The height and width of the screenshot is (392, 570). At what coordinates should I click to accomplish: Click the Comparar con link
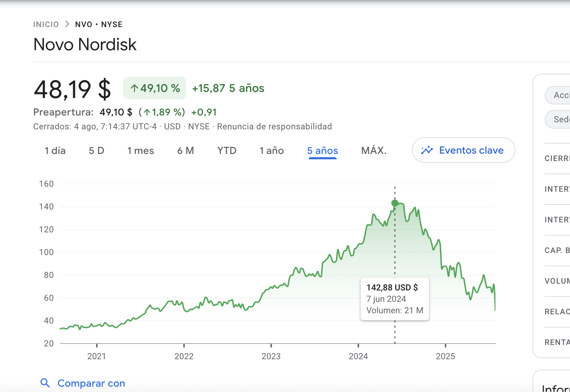[91, 383]
